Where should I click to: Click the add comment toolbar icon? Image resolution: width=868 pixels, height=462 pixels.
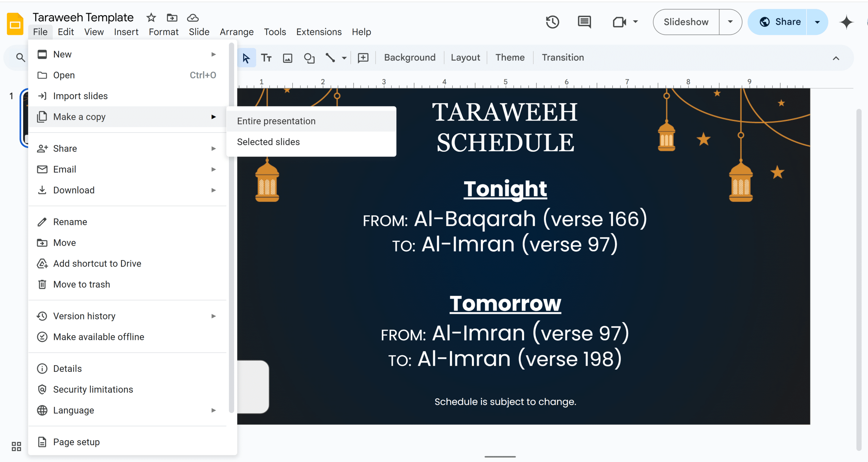coord(363,58)
